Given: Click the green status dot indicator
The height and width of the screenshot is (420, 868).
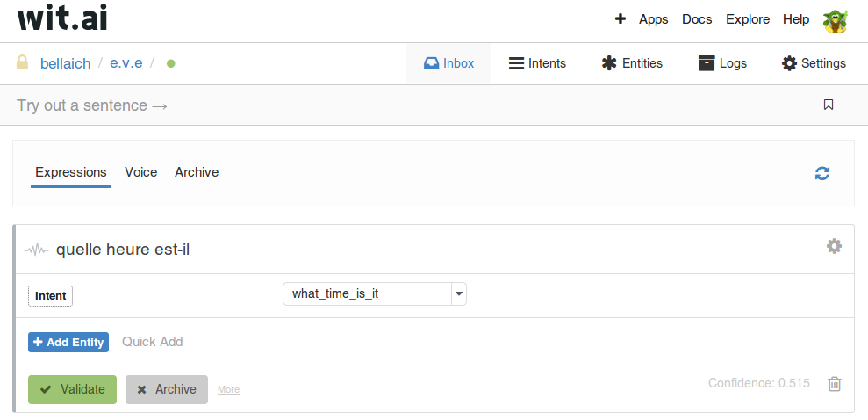Looking at the screenshot, I should [x=171, y=64].
